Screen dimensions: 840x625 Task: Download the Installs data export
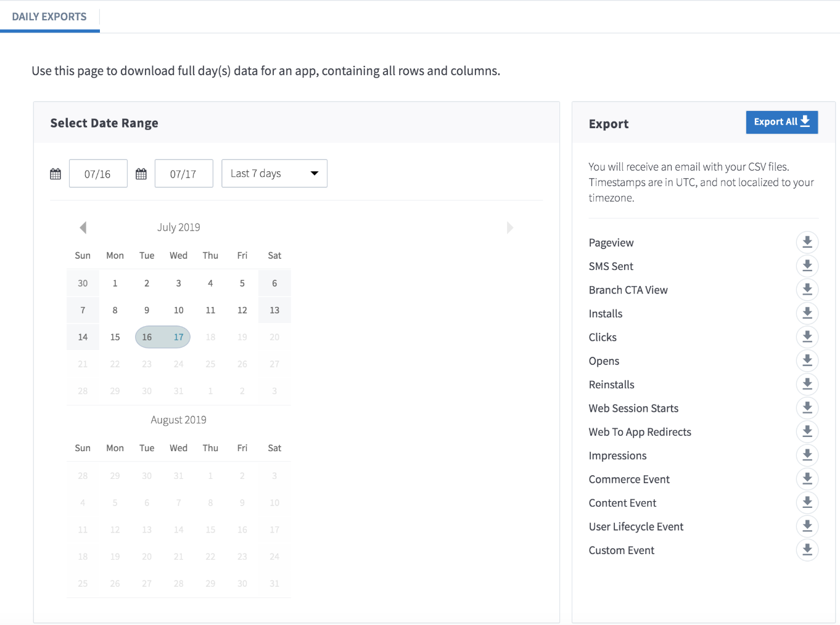pyautogui.click(x=807, y=313)
